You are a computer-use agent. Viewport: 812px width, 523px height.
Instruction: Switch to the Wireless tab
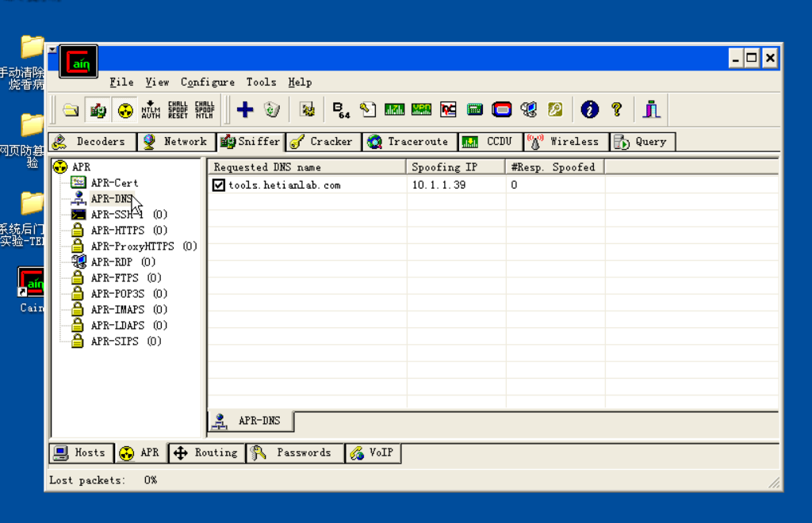point(566,142)
